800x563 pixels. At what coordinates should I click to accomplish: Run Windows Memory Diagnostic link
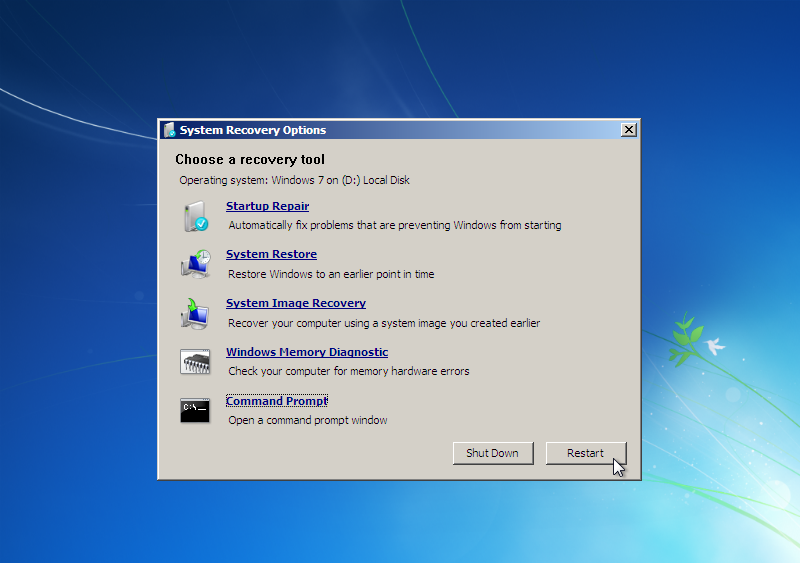(307, 352)
